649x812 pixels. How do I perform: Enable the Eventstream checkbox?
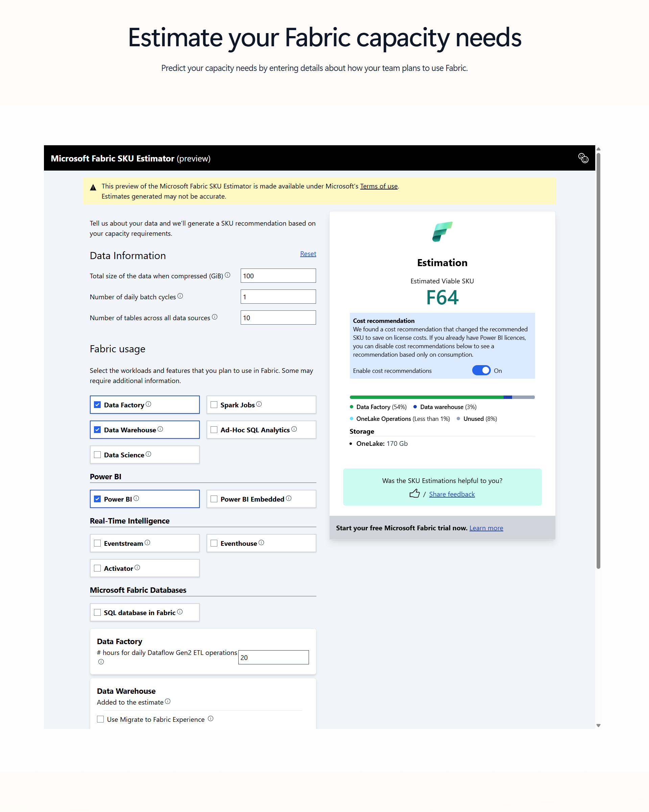point(98,543)
